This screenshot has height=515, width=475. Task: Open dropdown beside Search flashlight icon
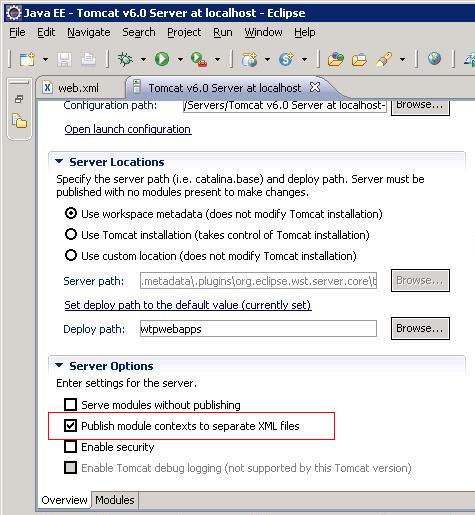[402, 60]
